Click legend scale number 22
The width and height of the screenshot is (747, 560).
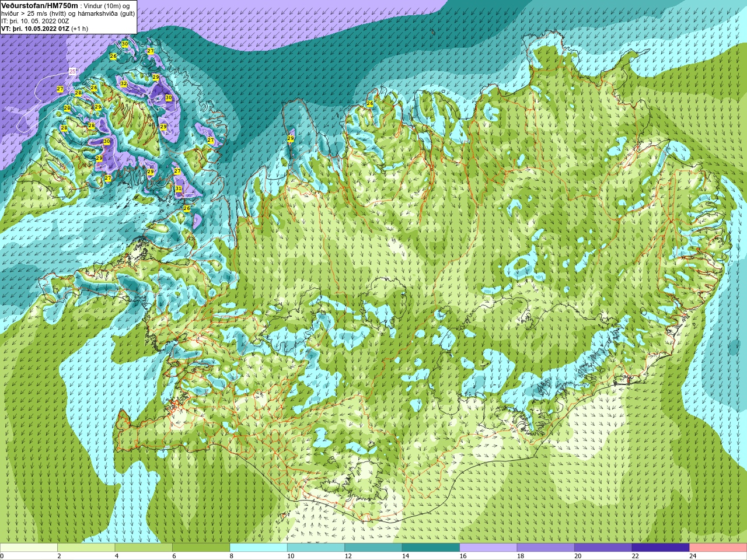point(636,556)
